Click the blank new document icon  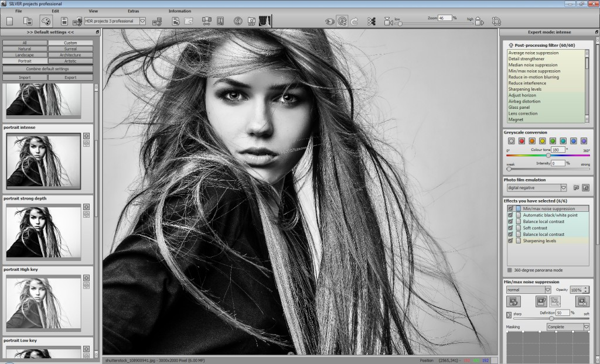tap(9, 21)
